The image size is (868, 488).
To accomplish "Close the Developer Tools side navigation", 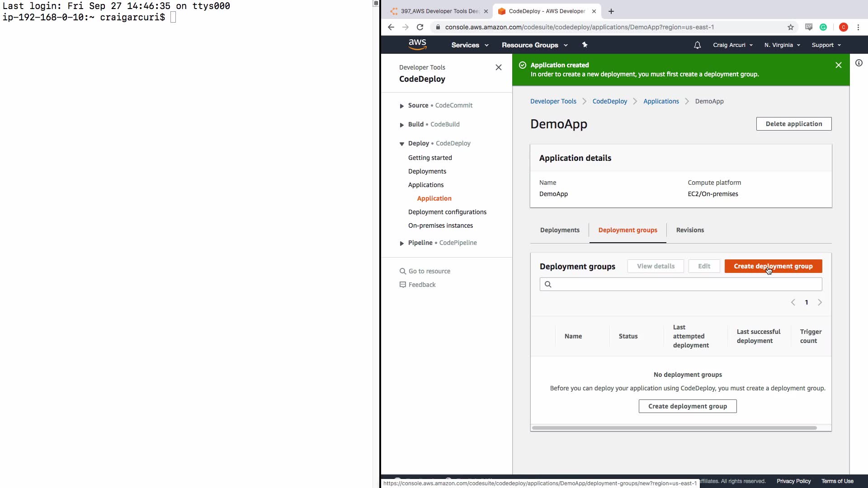I will pos(498,67).
